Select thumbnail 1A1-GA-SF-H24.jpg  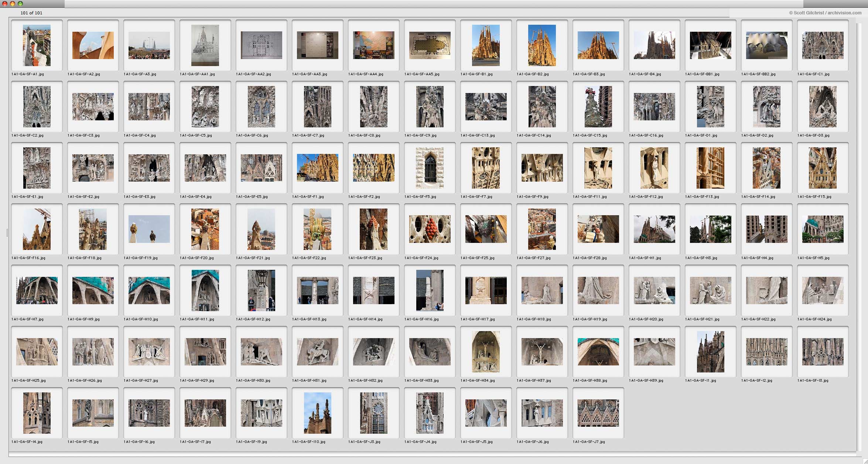(x=823, y=291)
